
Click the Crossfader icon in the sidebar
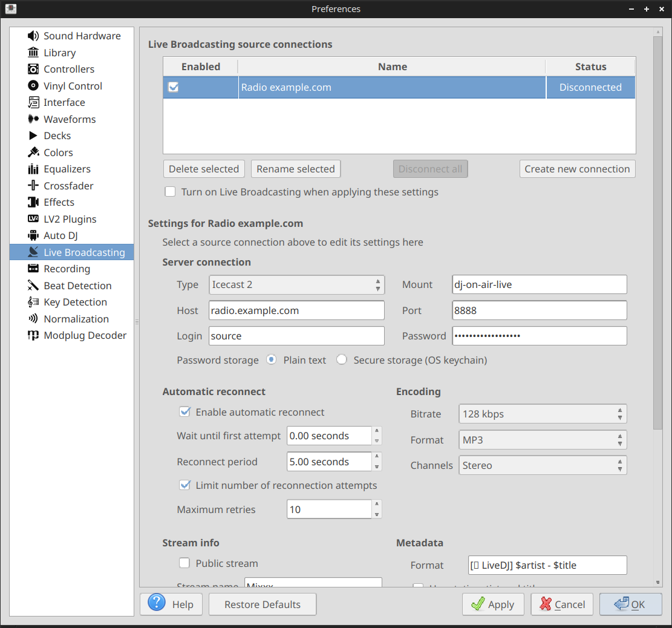click(x=34, y=186)
